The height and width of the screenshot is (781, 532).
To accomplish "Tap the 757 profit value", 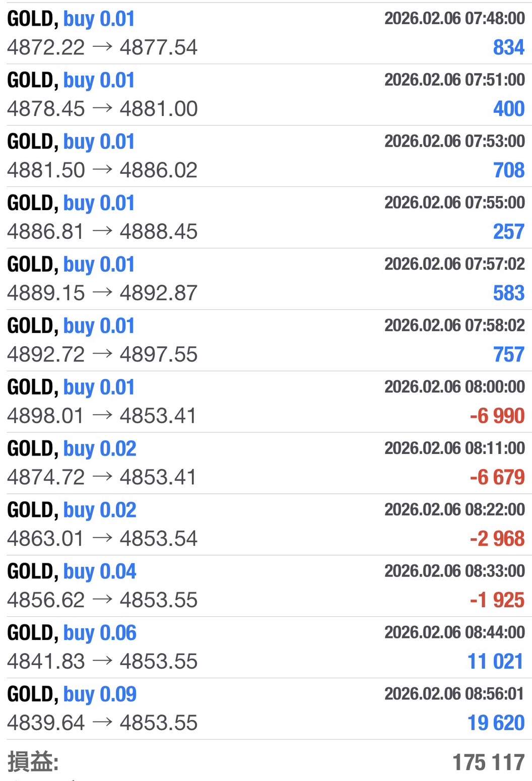I will 509,355.
